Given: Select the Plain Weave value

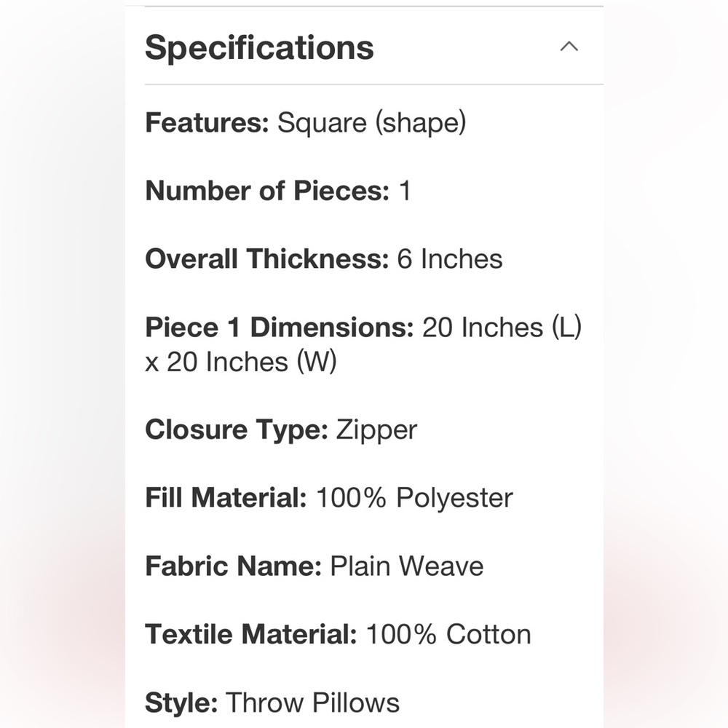Looking at the screenshot, I should click(x=407, y=566).
